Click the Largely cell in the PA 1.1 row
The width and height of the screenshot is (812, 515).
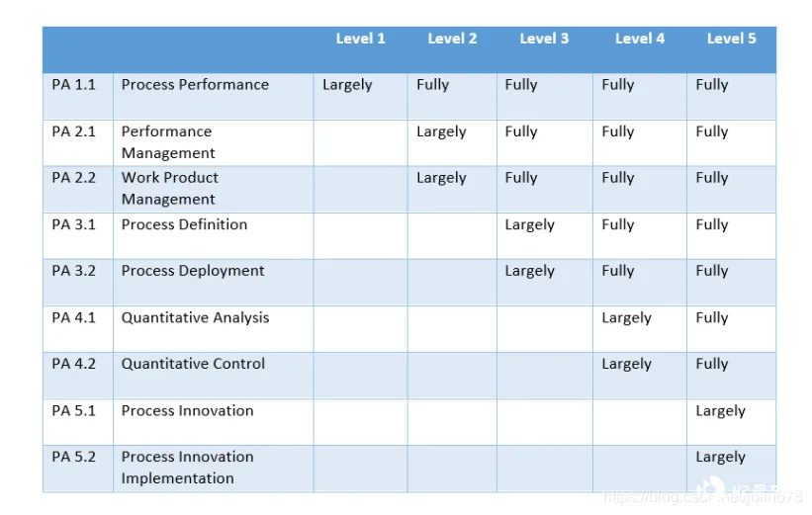pyautogui.click(x=347, y=85)
